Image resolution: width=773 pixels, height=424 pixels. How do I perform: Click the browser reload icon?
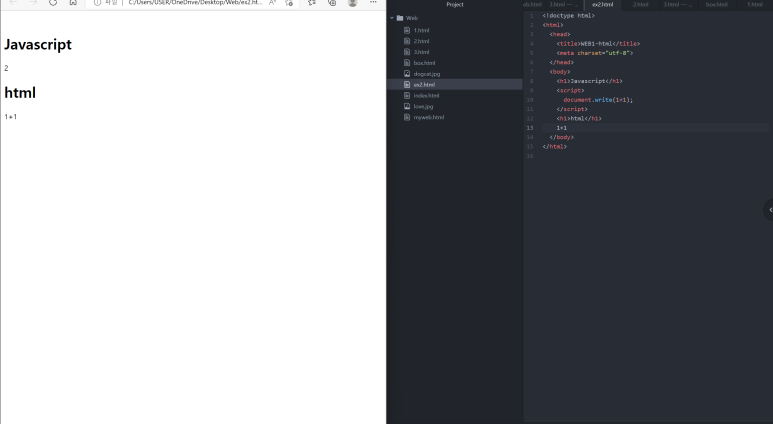coord(53,3)
